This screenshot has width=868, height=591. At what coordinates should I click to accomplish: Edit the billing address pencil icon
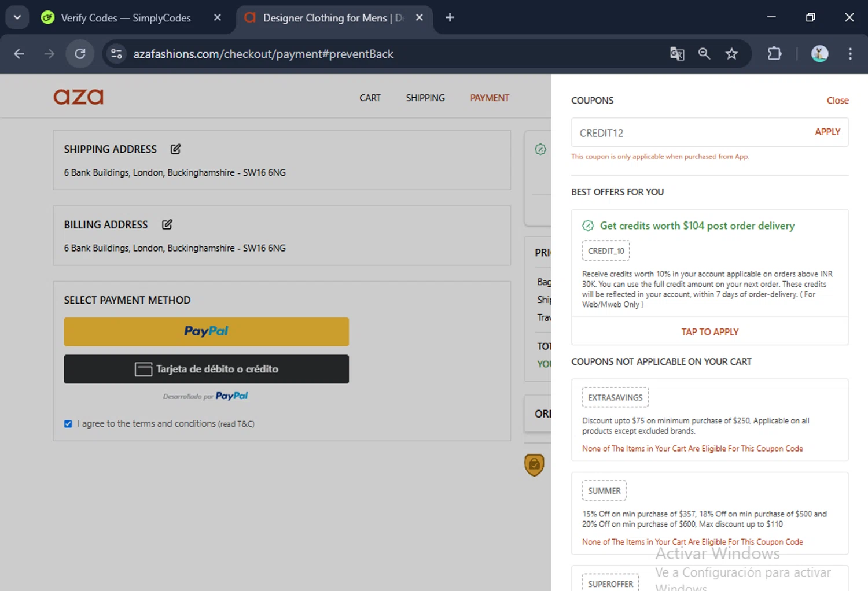(x=167, y=224)
